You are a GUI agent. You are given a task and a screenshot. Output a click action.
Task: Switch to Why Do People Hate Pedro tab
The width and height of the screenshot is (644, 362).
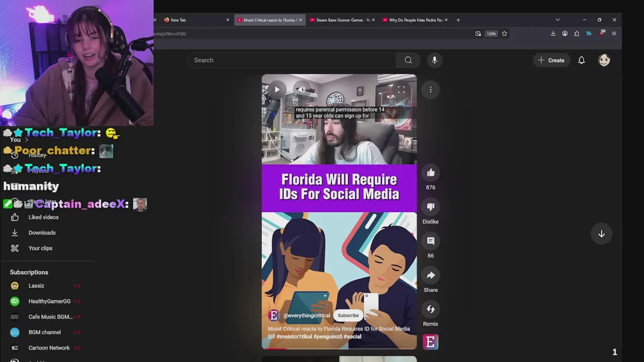(x=415, y=20)
